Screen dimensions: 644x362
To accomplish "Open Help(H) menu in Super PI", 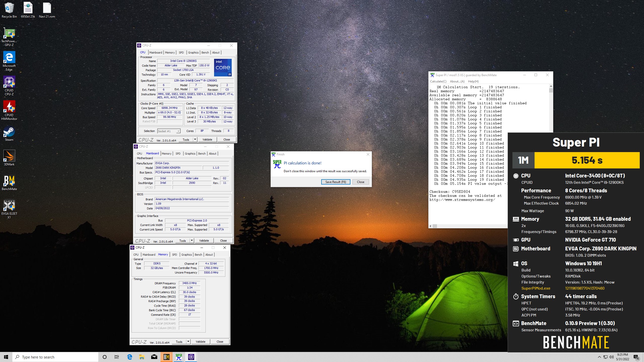I will point(473,81).
